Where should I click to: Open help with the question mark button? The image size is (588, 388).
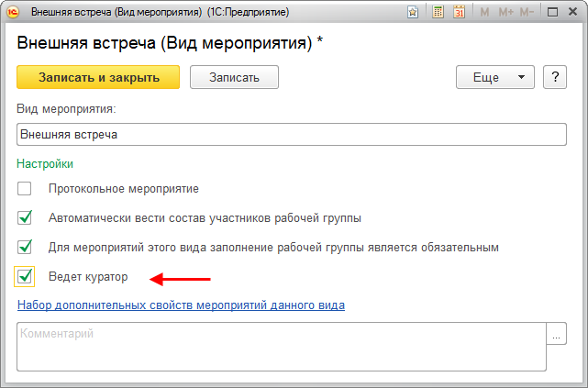pyautogui.click(x=553, y=77)
